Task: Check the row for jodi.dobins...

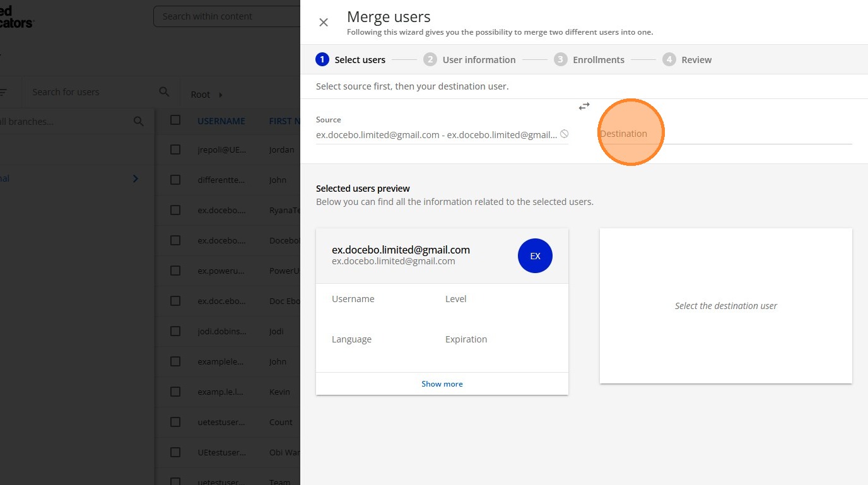Action: tap(175, 331)
